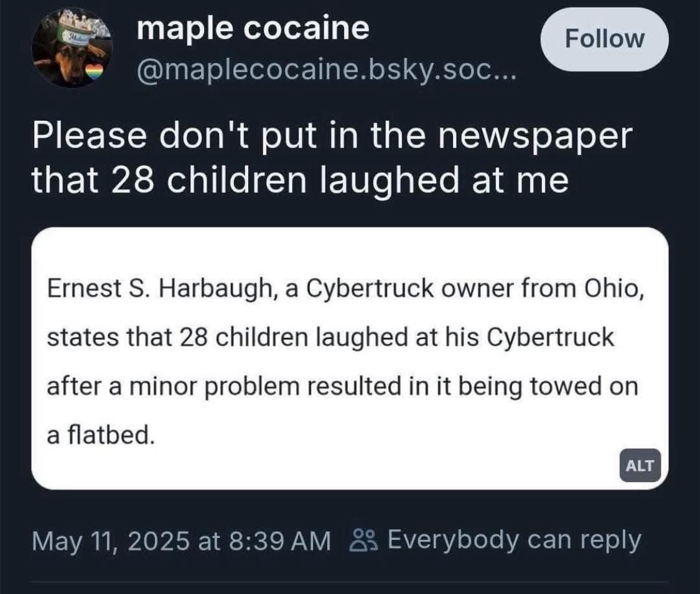Click the people icon beside reply settings
Image resolution: width=700 pixels, height=594 pixels.
[x=365, y=540]
